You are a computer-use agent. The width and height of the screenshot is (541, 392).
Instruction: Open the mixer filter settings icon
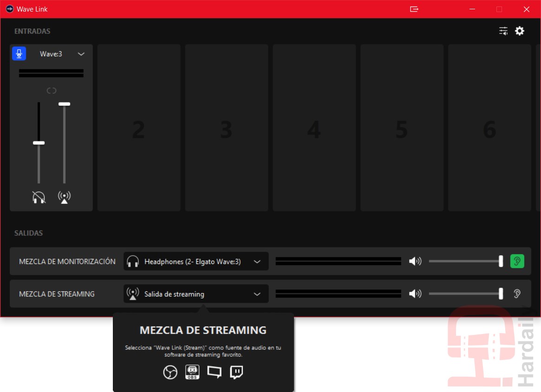(503, 31)
